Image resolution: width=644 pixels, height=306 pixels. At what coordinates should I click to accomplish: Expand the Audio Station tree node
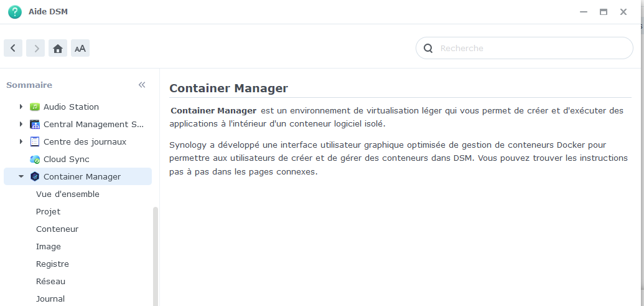point(21,107)
